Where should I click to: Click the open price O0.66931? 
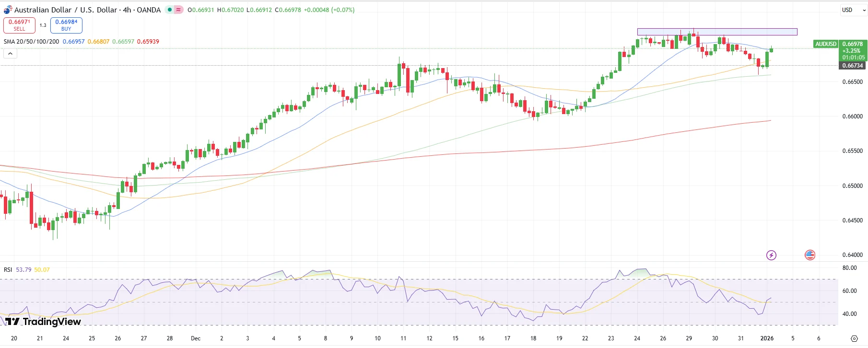click(x=201, y=10)
